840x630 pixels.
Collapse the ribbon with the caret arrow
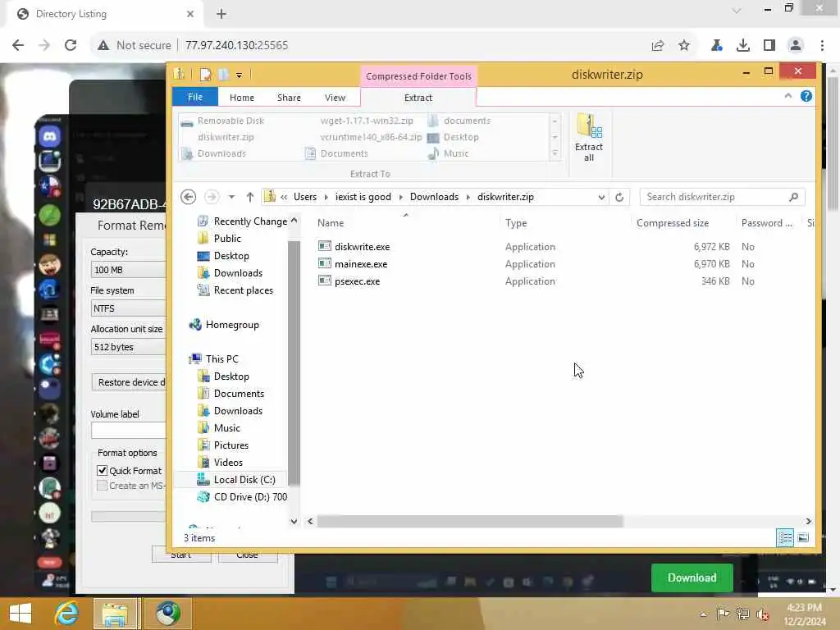point(788,96)
